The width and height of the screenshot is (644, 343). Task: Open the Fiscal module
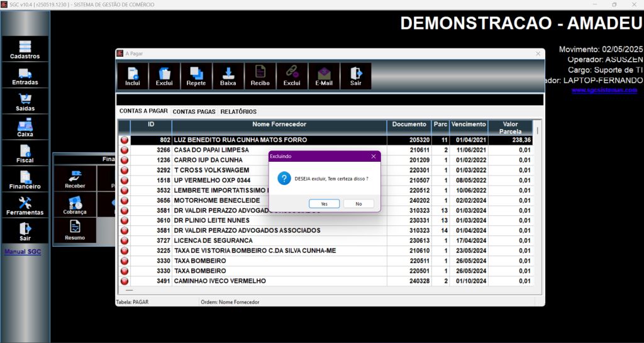pyautogui.click(x=25, y=153)
